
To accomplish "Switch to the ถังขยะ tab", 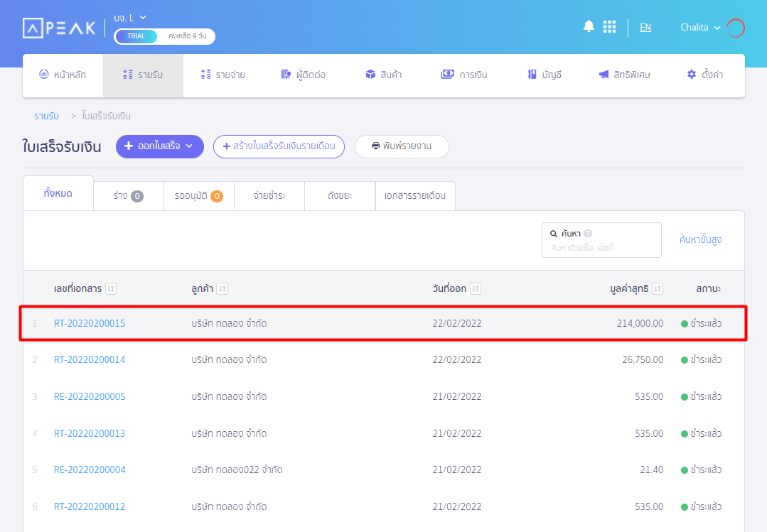I will tap(340, 196).
